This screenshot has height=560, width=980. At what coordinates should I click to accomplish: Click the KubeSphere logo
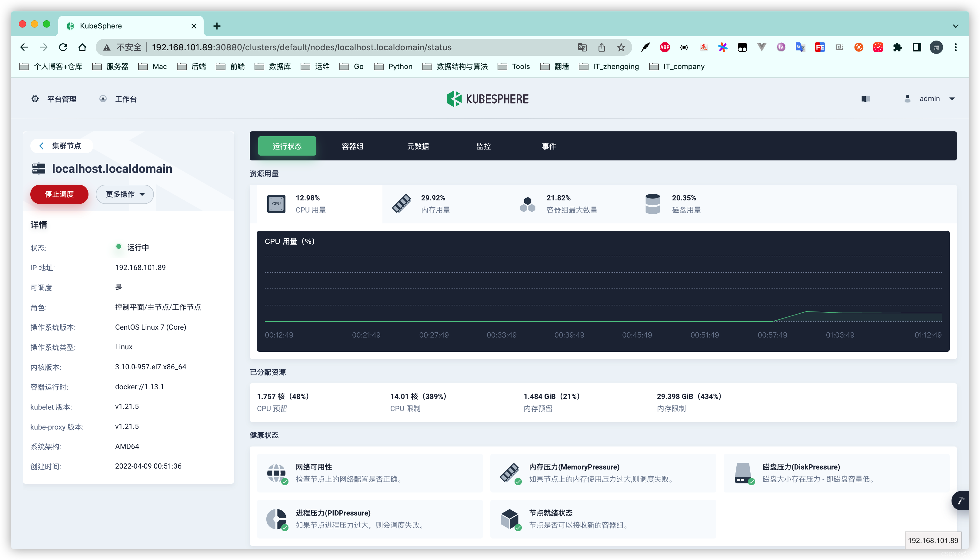(x=488, y=99)
